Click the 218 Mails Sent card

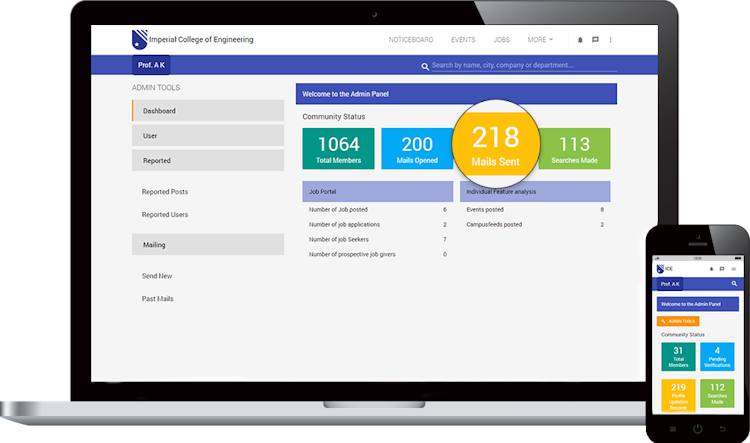[496, 144]
